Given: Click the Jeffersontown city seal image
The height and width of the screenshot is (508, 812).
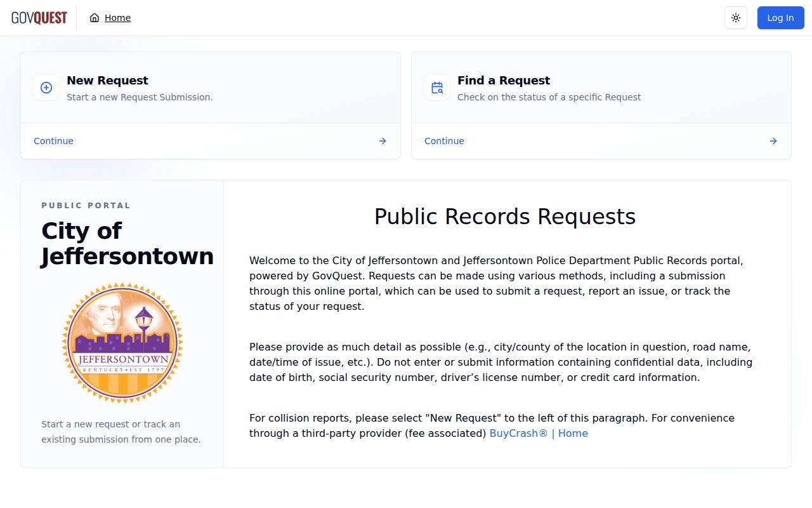Looking at the screenshot, I should 122,343.
